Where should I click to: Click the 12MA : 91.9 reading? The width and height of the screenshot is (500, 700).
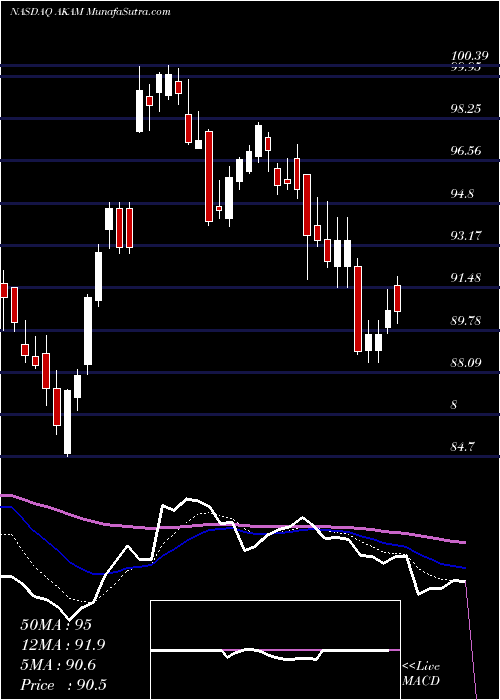click(x=63, y=645)
